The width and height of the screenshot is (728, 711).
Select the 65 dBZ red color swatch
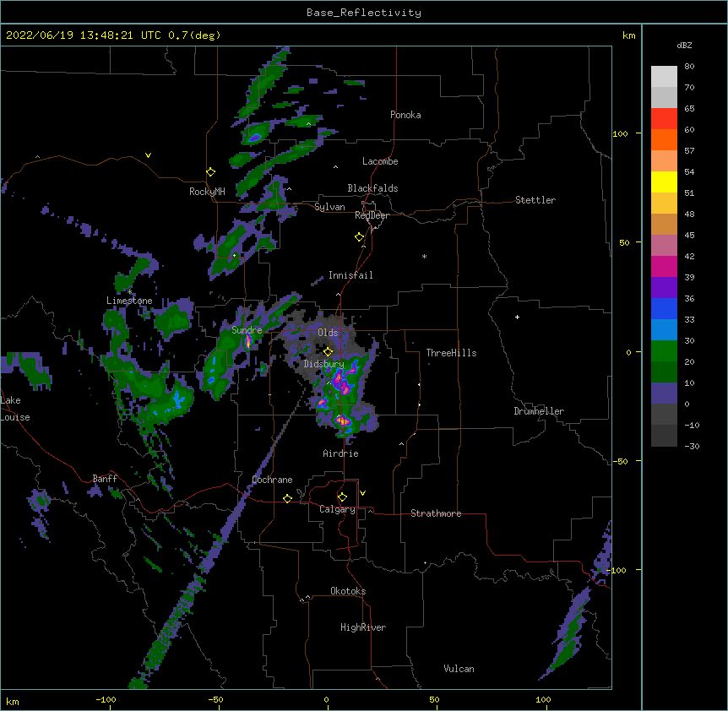click(x=664, y=118)
